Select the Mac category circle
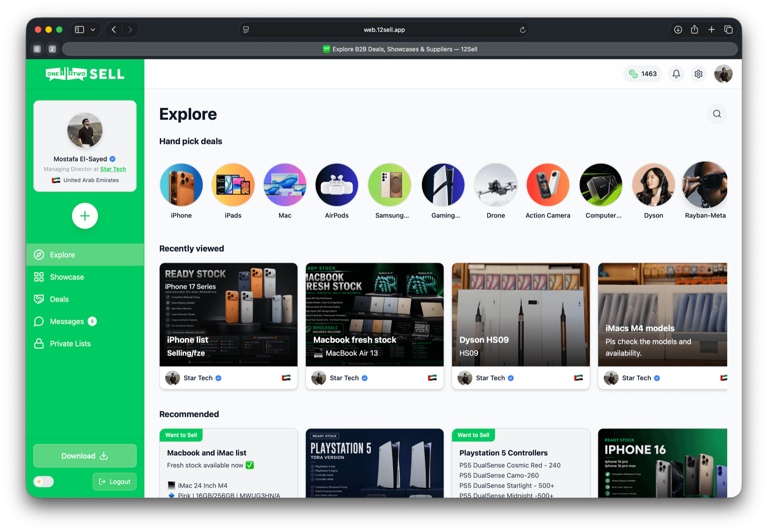The width and height of the screenshot is (768, 532). 285,185
